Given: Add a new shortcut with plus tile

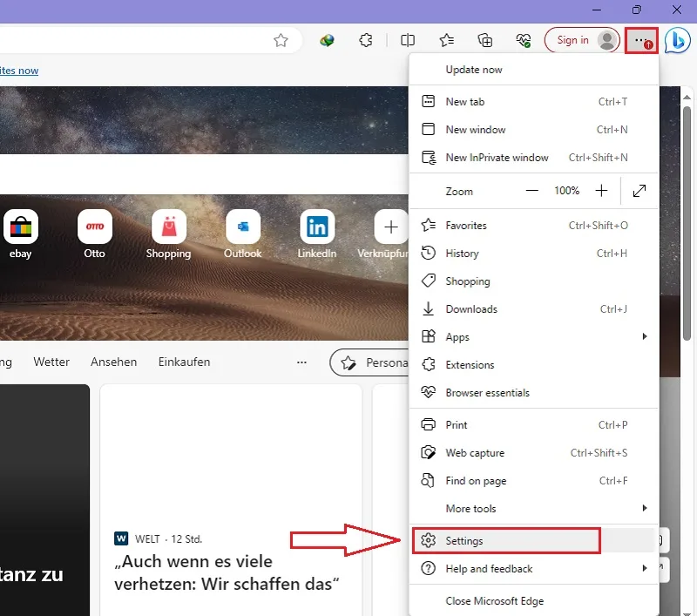Looking at the screenshot, I should click(390, 227).
